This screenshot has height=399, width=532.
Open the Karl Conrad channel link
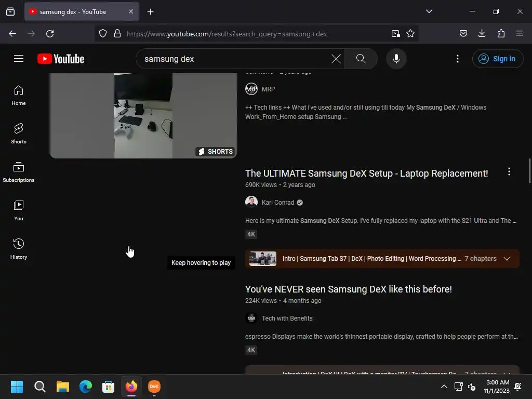tap(278, 203)
